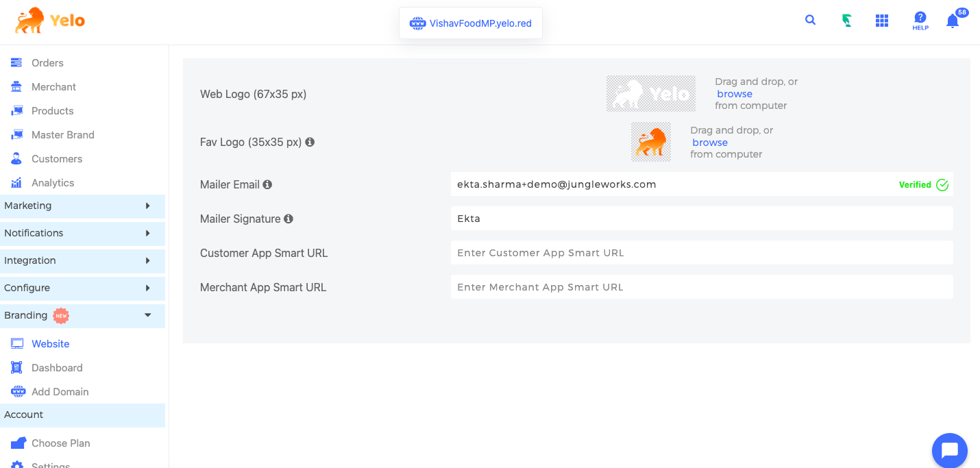This screenshot has height=468, width=980.
Task: Open the apps grid icon
Action: [x=882, y=21]
